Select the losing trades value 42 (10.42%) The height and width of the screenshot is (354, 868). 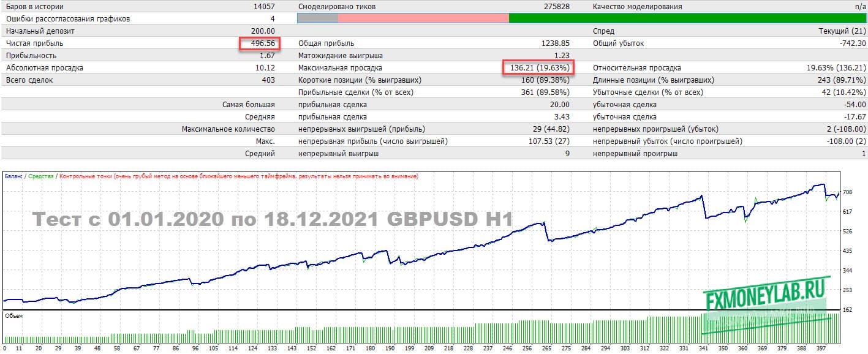coord(843,92)
